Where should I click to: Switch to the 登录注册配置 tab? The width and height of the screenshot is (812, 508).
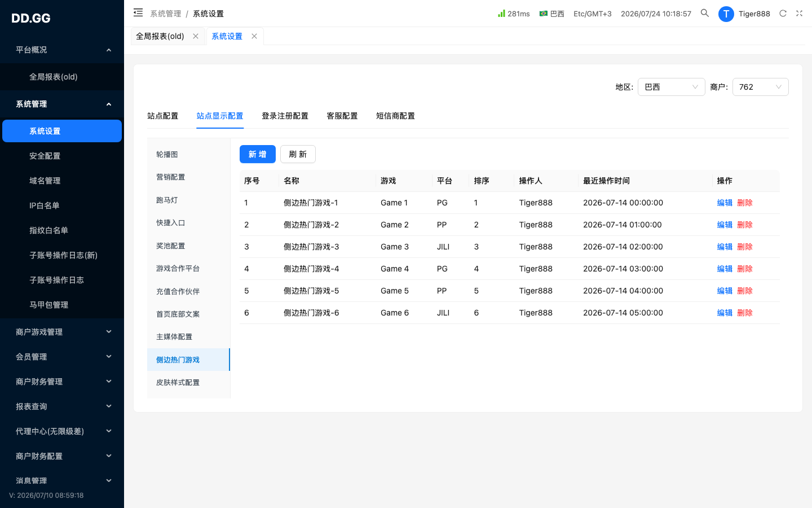click(x=285, y=116)
